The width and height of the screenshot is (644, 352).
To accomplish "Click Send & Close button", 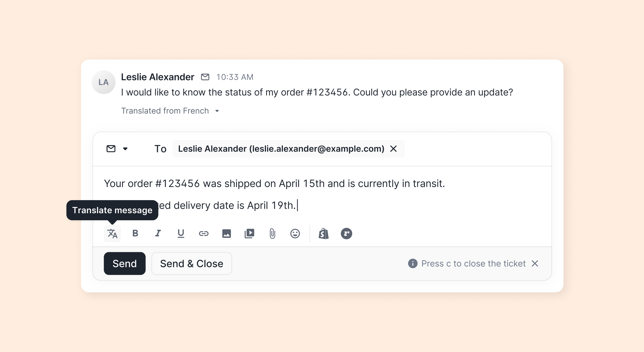I will [x=191, y=263].
